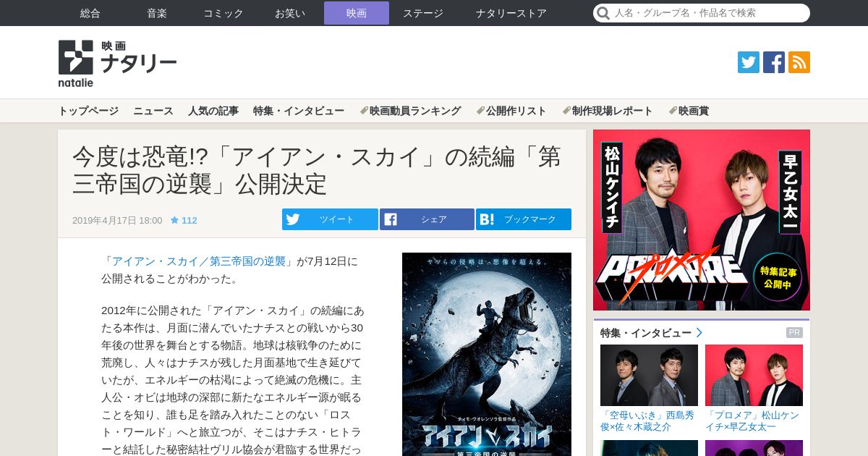Open アイアン・スカイ/第三帝国の逆襲 link
Image resolution: width=868 pixels, height=456 pixels.
click(199, 261)
